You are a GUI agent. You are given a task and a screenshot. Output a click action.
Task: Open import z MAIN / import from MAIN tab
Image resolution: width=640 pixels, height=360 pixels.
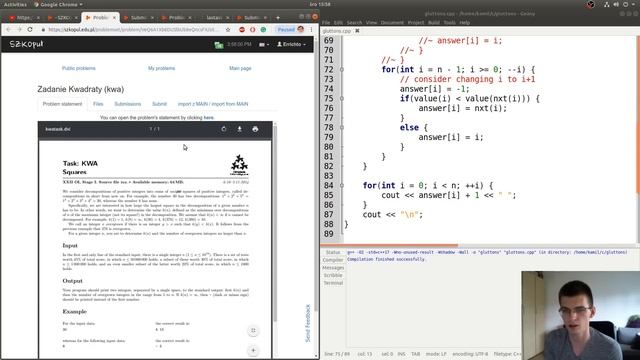point(213,104)
